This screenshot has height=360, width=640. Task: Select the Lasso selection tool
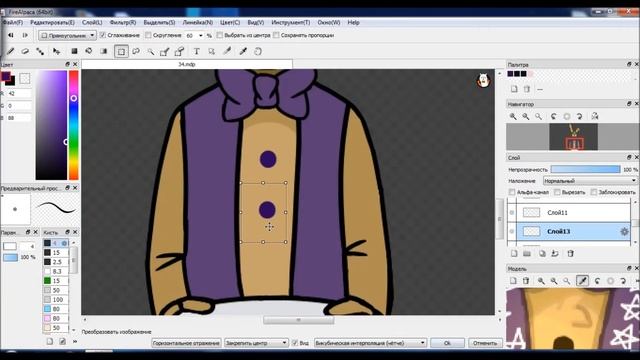click(x=136, y=51)
